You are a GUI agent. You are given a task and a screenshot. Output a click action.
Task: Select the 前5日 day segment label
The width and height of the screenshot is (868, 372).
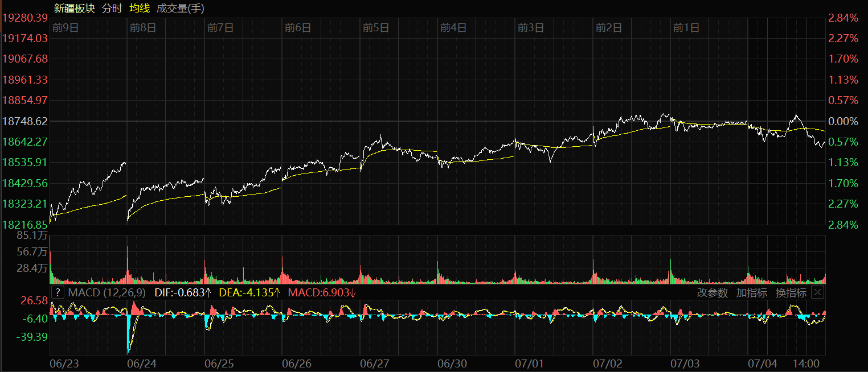point(375,28)
